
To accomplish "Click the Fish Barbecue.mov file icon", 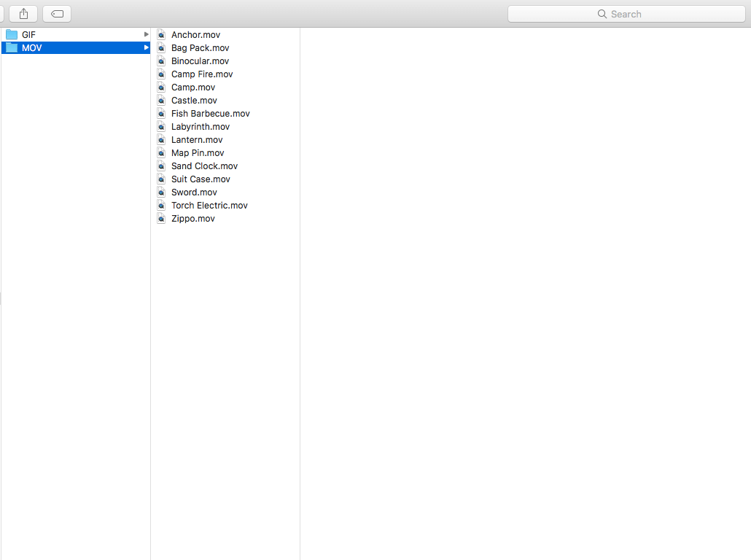I will 161,114.
